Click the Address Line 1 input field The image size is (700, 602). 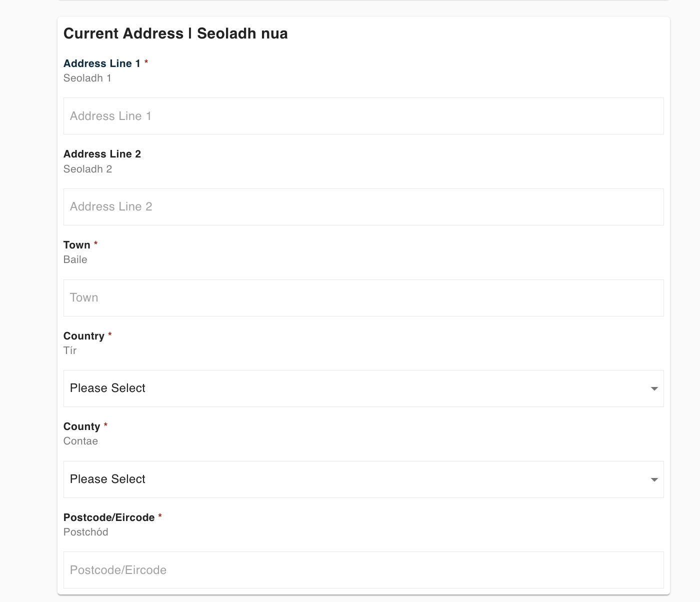(363, 116)
